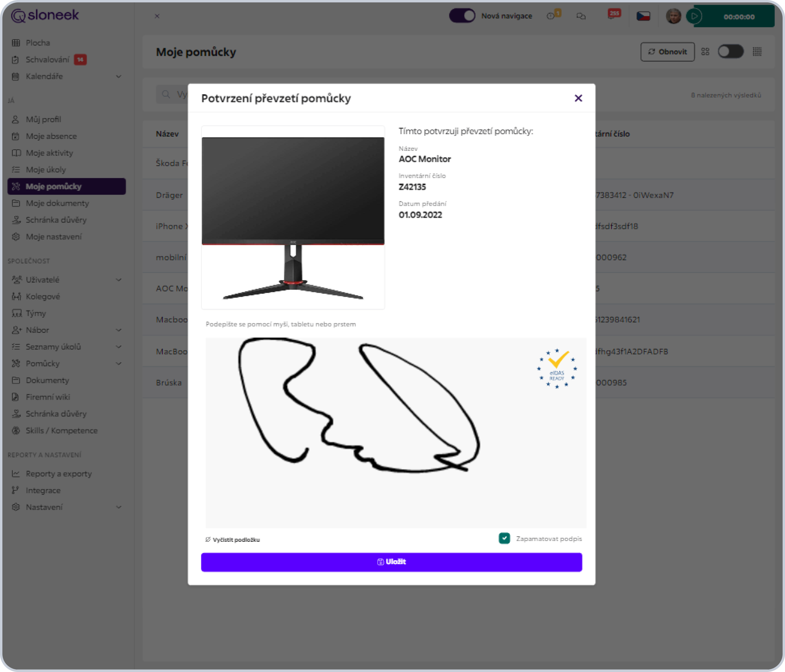Screen dimensions: 785x672
Task: Click inventory value 000985
Action: click(x=611, y=383)
